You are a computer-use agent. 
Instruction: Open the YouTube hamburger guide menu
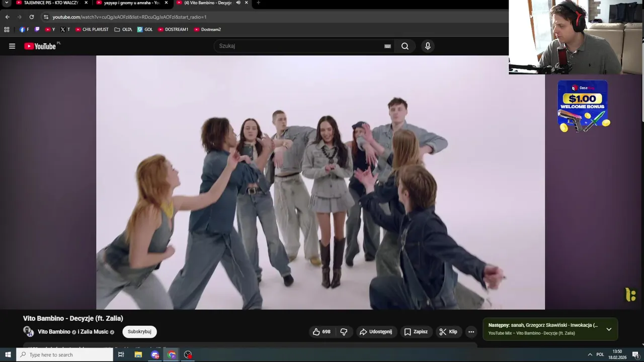12,46
